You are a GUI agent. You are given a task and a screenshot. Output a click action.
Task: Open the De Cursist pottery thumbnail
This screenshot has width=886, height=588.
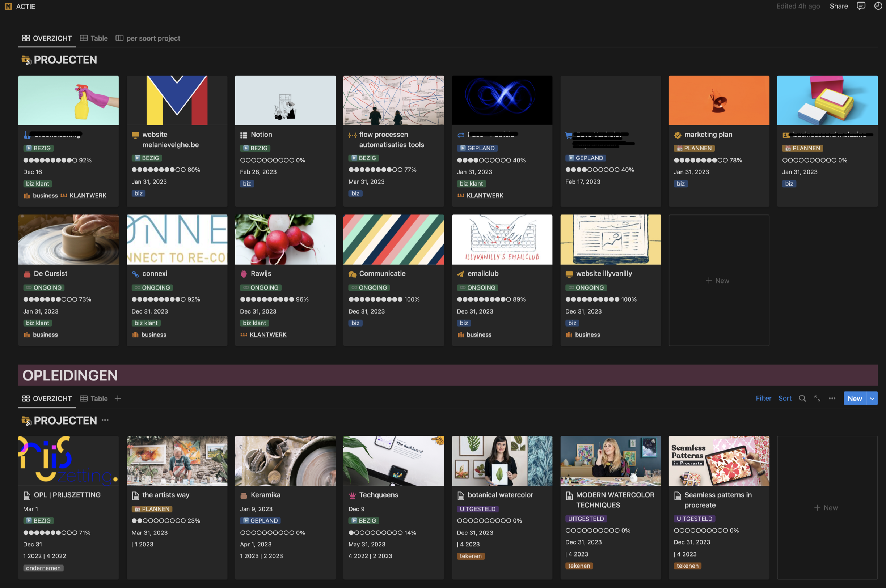coord(68,240)
